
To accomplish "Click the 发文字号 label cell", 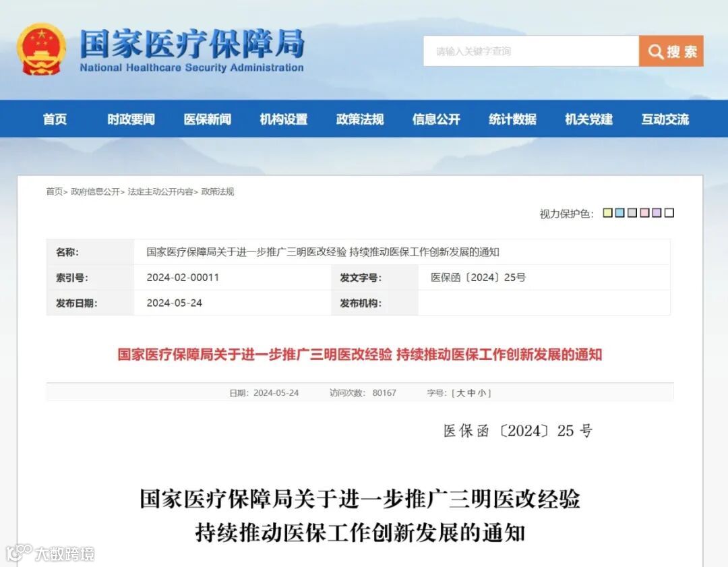I will tap(375, 278).
